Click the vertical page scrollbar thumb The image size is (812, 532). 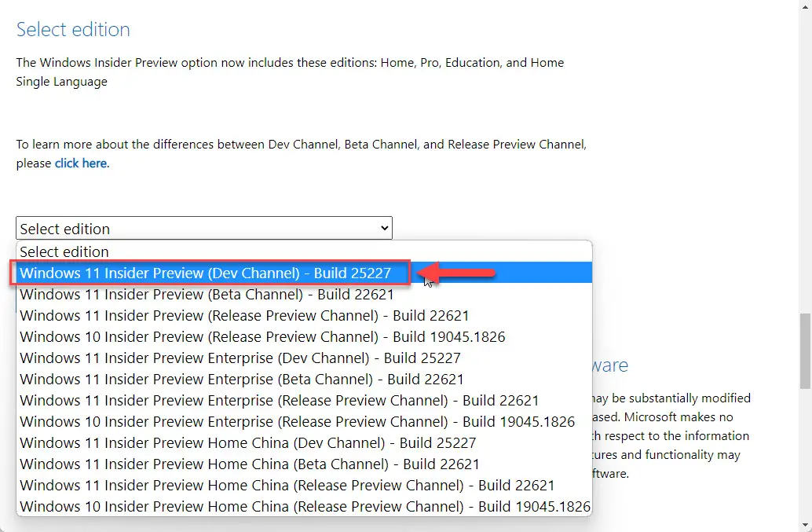(x=805, y=350)
